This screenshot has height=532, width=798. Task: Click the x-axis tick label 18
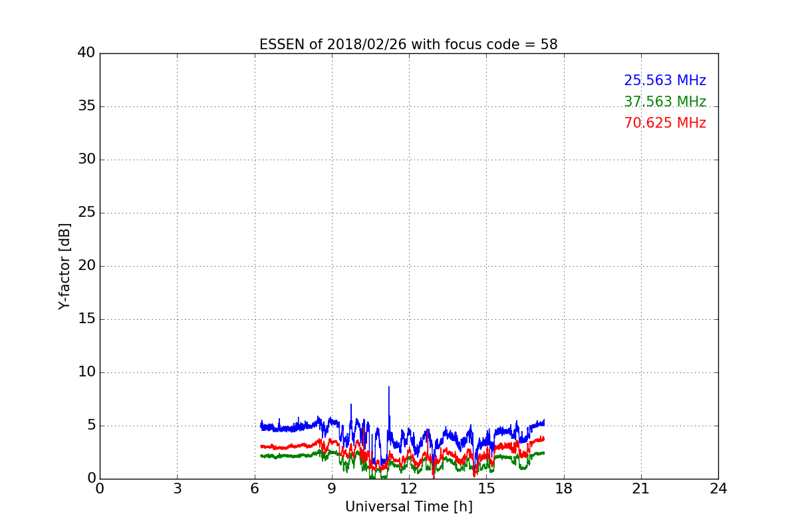point(564,489)
